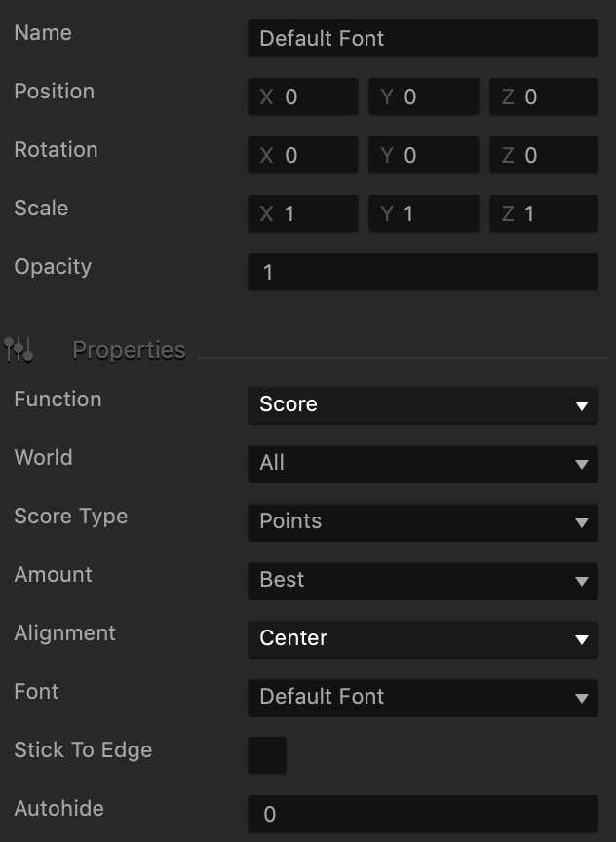Click the Opacity value field
616x842 pixels.
[x=423, y=272]
